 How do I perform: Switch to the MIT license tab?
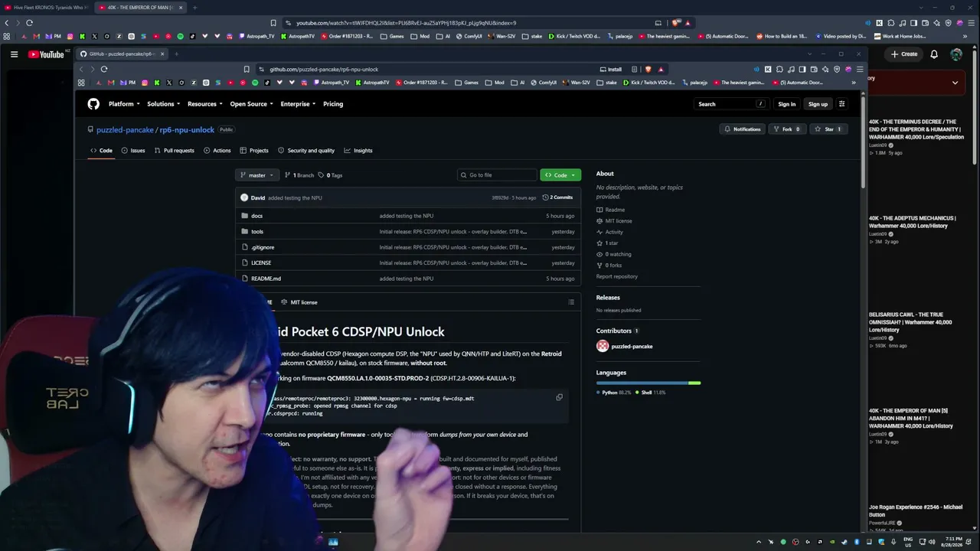tap(299, 302)
